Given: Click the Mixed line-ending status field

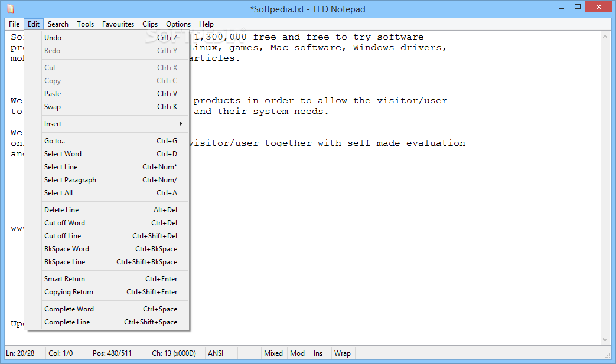Looking at the screenshot, I should point(273,353).
